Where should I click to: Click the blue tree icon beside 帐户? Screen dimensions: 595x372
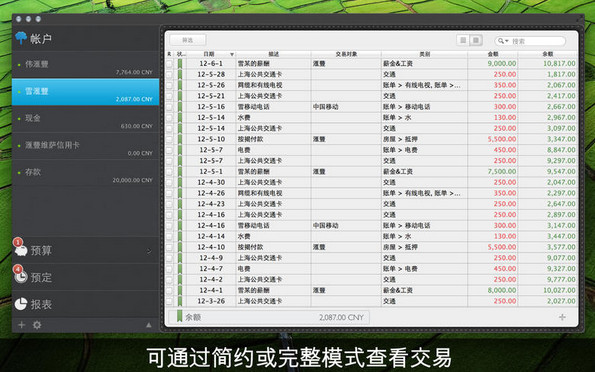21,38
